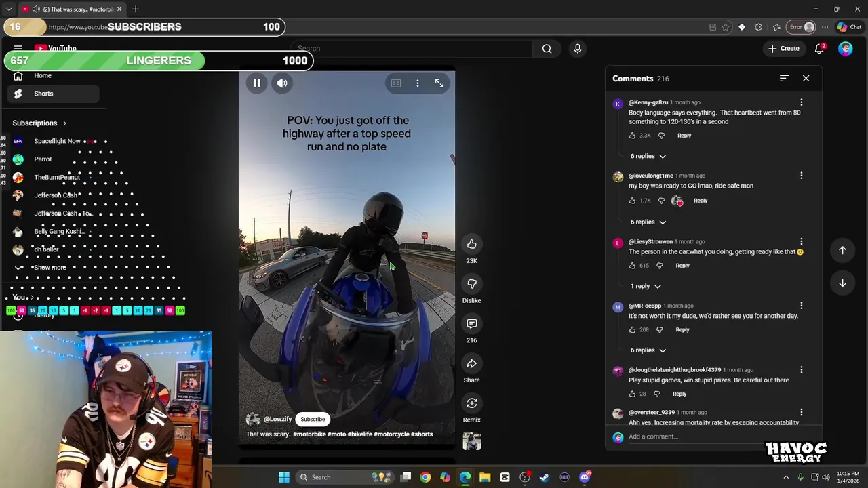Expand 1 reply under @LiesyStrouwen's comment
The image size is (868, 488).
[x=645, y=286]
